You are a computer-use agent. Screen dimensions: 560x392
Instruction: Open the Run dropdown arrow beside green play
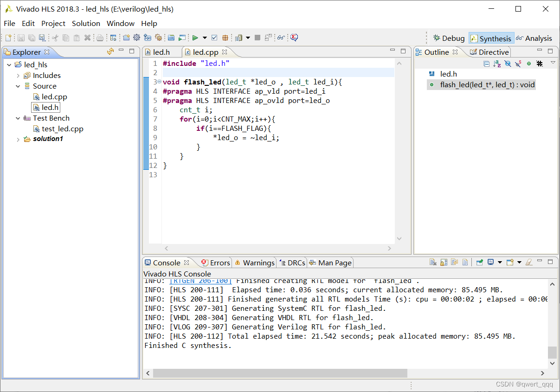[x=205, y=38]
